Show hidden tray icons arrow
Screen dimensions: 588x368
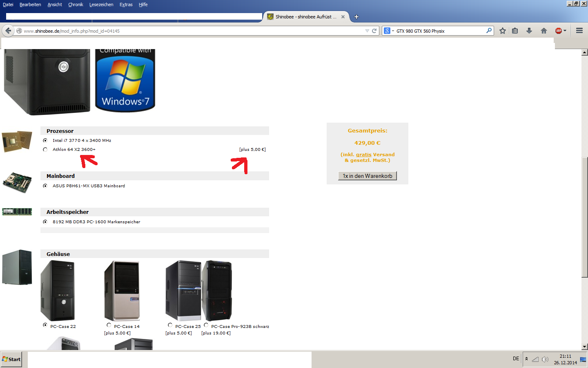click(527, 359)
